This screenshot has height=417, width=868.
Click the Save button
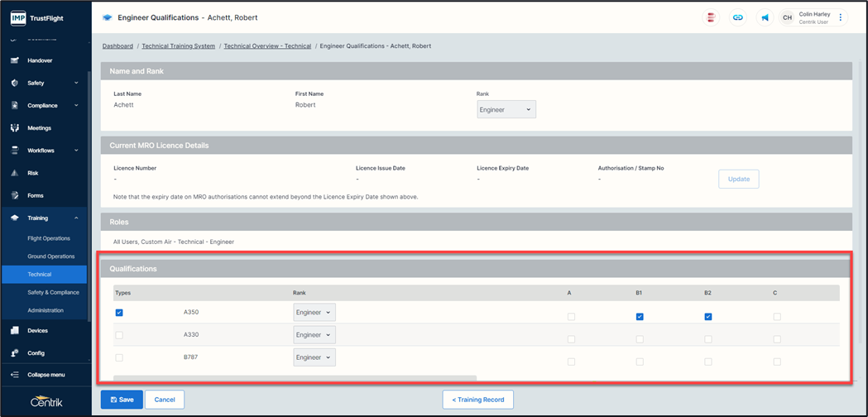[122, 400]
